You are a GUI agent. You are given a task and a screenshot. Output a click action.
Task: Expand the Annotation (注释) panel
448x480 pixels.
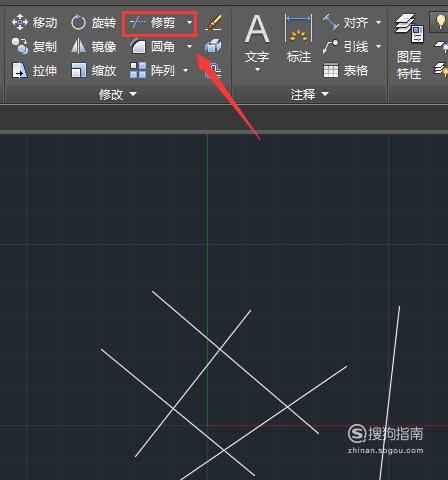pos(309,95)
